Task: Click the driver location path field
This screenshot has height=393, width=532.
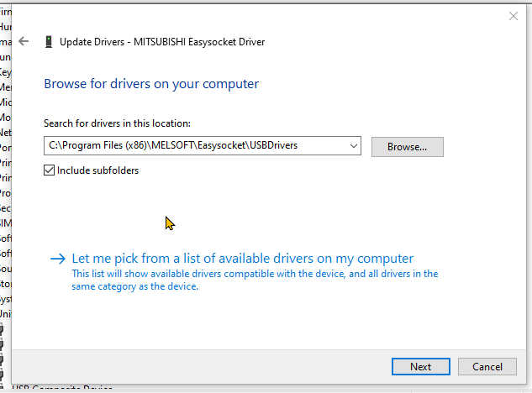Action: [x=203, y=146]
